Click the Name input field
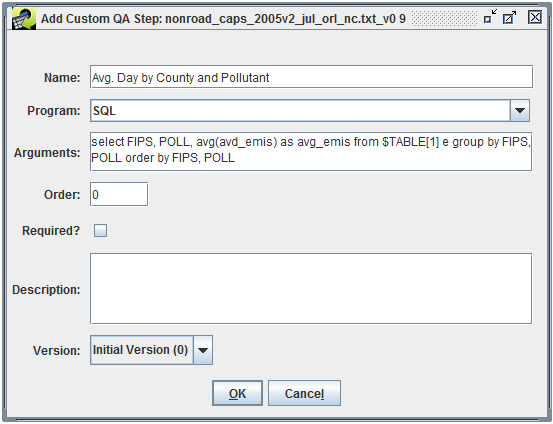This screenshot has width=553, height=424. (x=311, y=77)
